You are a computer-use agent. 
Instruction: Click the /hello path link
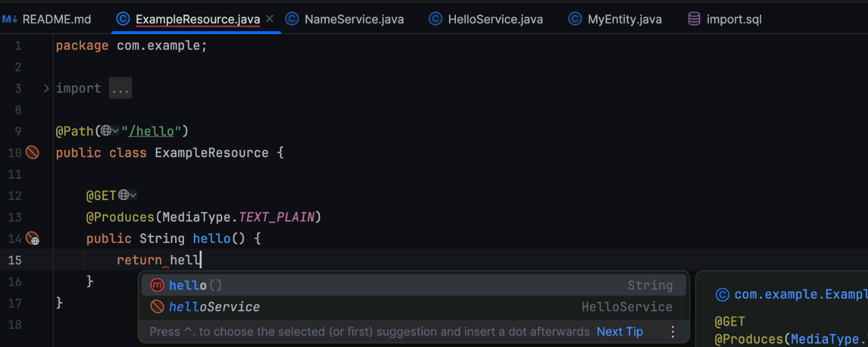point(151,131)
